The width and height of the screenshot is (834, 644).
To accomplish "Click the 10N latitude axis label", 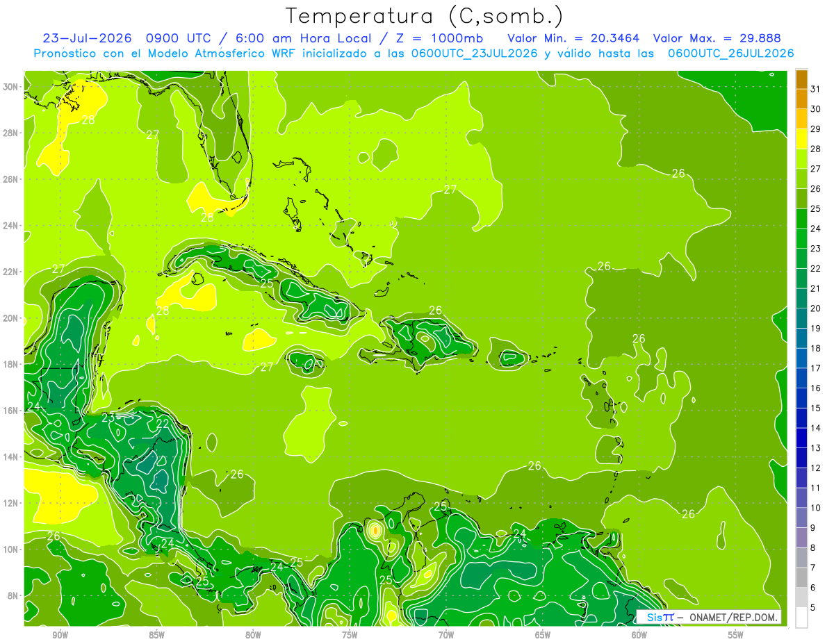I will 12,550.
